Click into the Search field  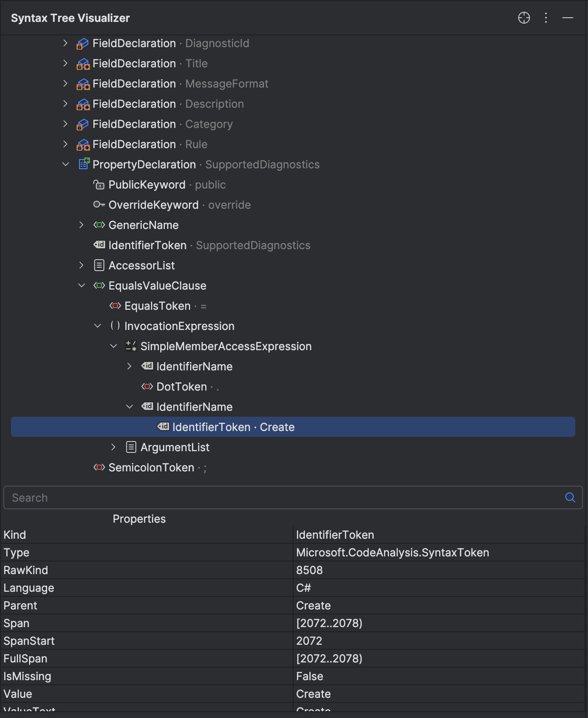tap(282, 497)
